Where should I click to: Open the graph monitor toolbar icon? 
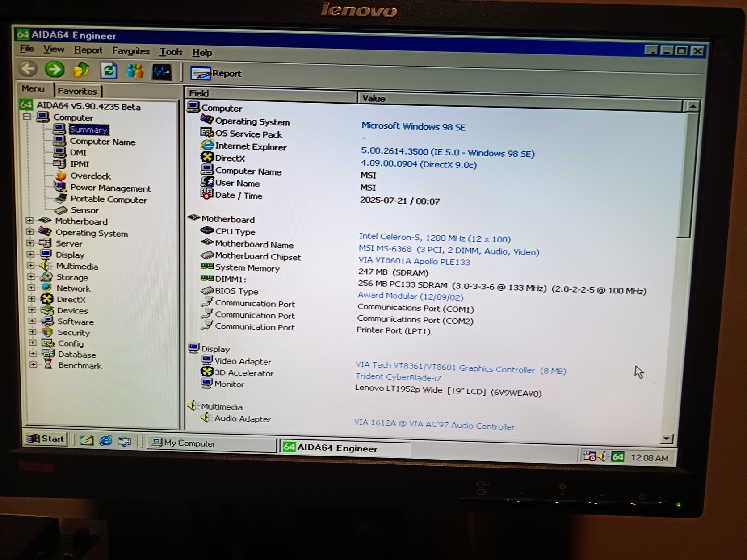click(x=161, y=72)
